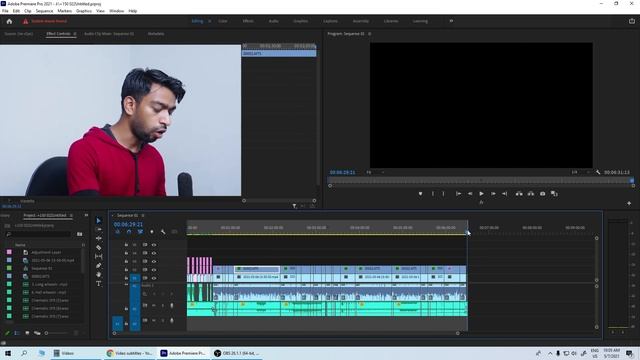Image resolution: width=640 pixels, height=360 pixels.
Task: Open the Captions workspace
Action: [x=331, y=21]
